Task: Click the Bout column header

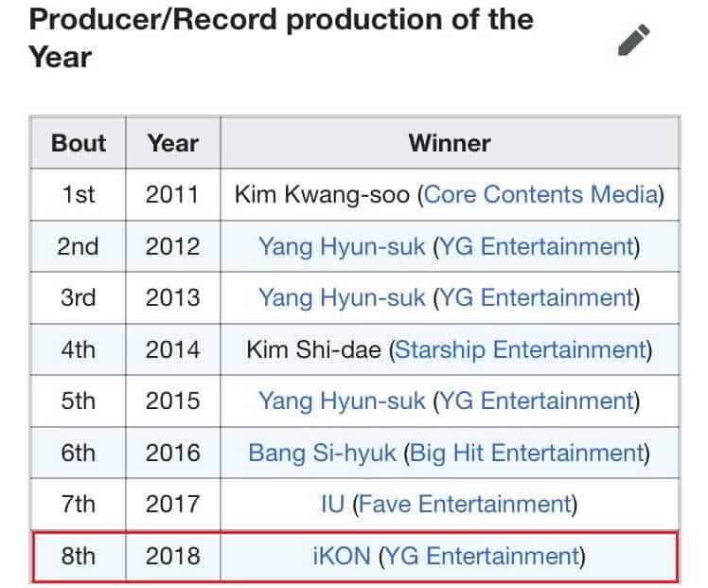Action: coord(79,143)
